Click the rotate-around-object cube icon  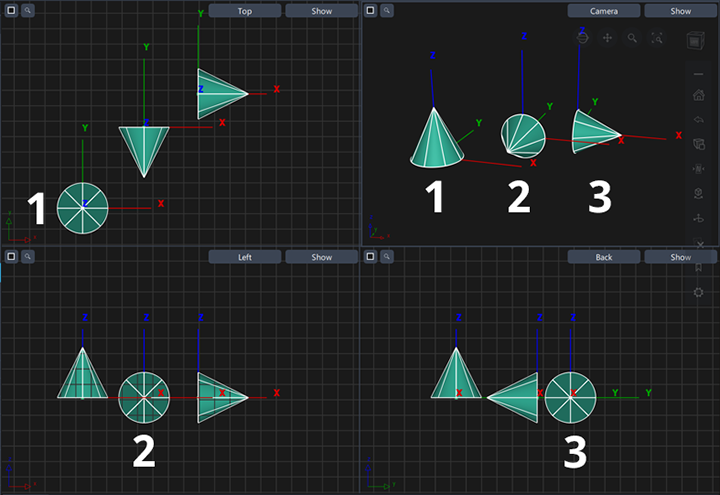(698, 193)
